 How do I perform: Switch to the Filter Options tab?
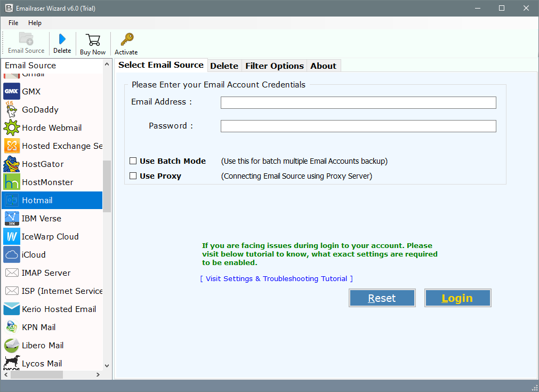(275, 66)
